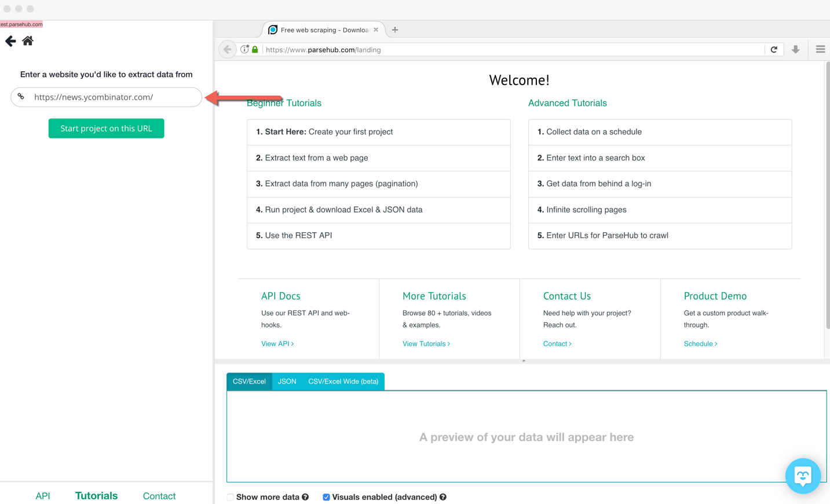Open Tutorials in sidebar footer
Viewport: 830px width, 504px height.
96,496
